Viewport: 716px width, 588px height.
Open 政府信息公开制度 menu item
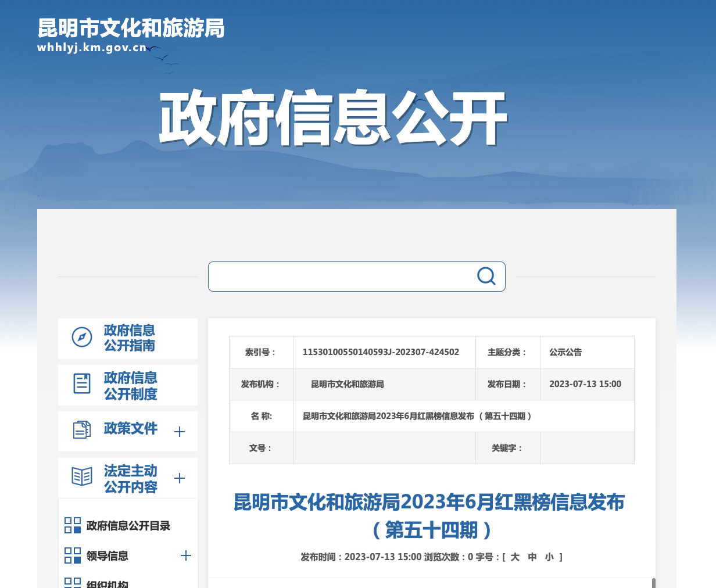(x=128, y=385)
